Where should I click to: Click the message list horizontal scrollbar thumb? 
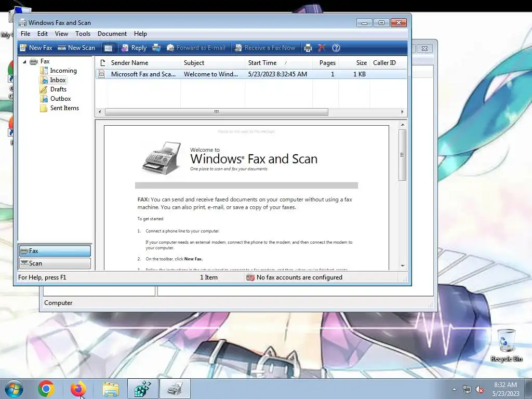coord(217,112)
